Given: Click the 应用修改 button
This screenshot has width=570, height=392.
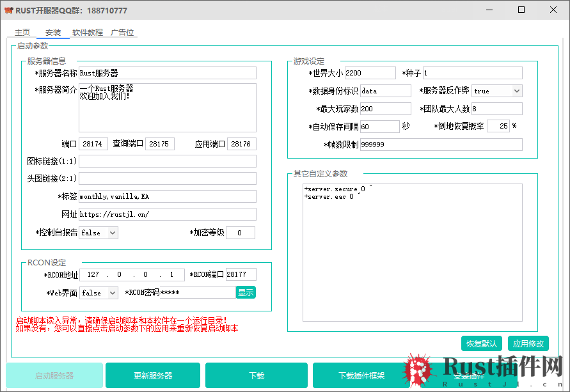Looking at the screenshot, I should [528, 343].
